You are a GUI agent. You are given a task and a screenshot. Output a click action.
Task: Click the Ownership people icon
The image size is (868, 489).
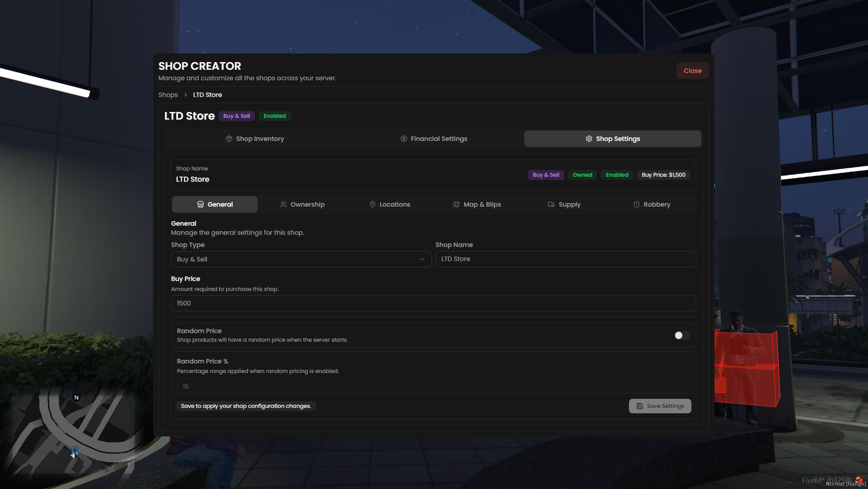click(283, 204)
